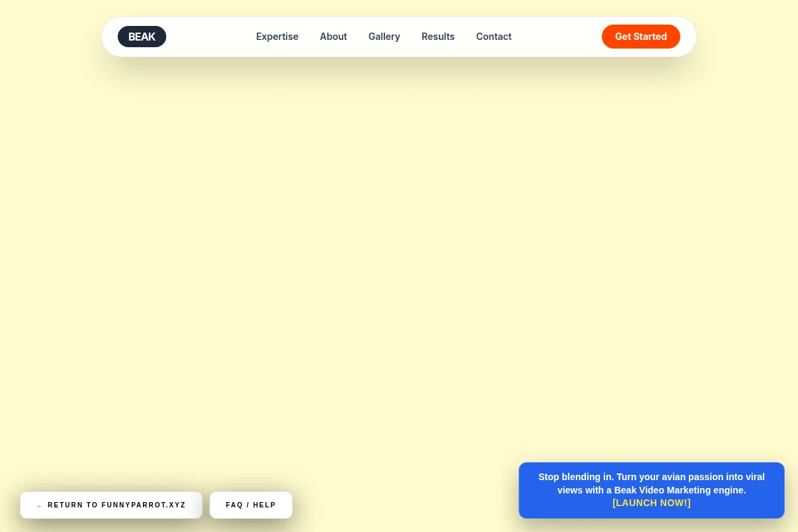Open the Contact nav link
Image resolution: width=798 pixels, height=532 pixels.
tap(494, 37)
